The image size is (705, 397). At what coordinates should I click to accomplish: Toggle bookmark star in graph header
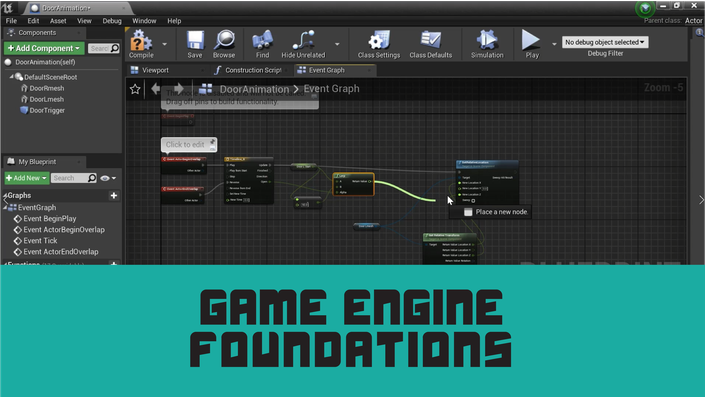135,89
